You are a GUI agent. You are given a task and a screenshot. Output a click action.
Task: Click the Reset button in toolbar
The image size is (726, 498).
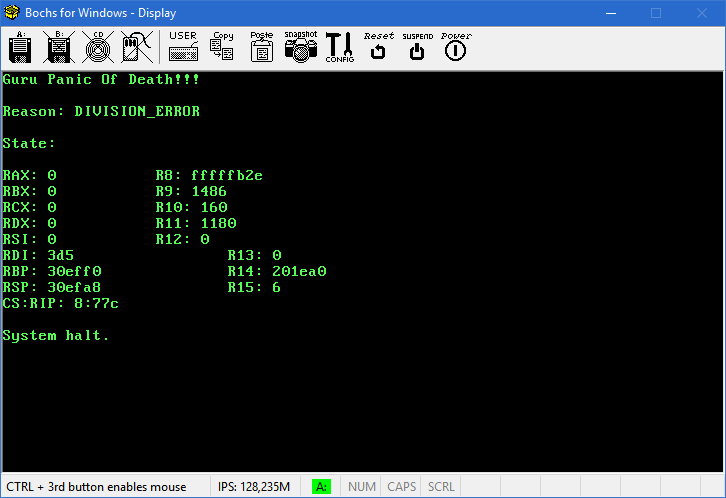pos(378,46)
